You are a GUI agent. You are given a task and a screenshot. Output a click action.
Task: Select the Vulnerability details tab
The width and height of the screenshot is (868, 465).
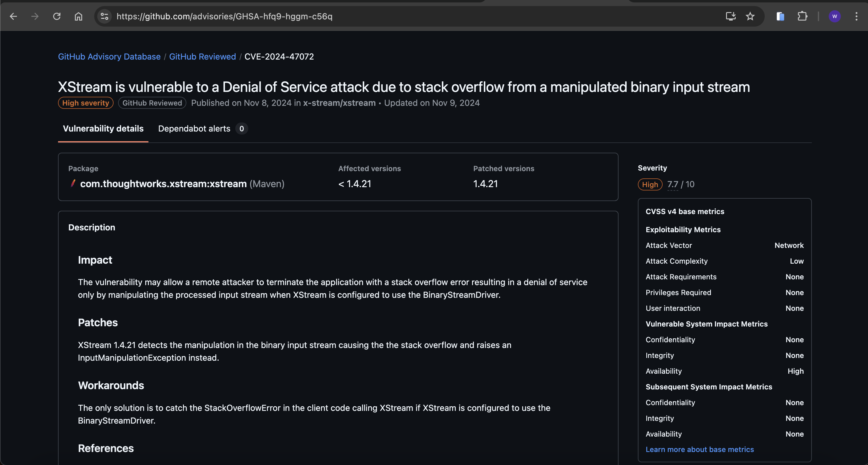pos(103,128)
